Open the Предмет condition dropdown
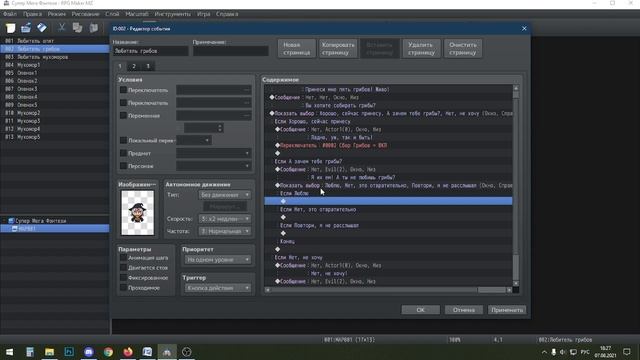The image size is (640, 360). click(x=213, y=153)
